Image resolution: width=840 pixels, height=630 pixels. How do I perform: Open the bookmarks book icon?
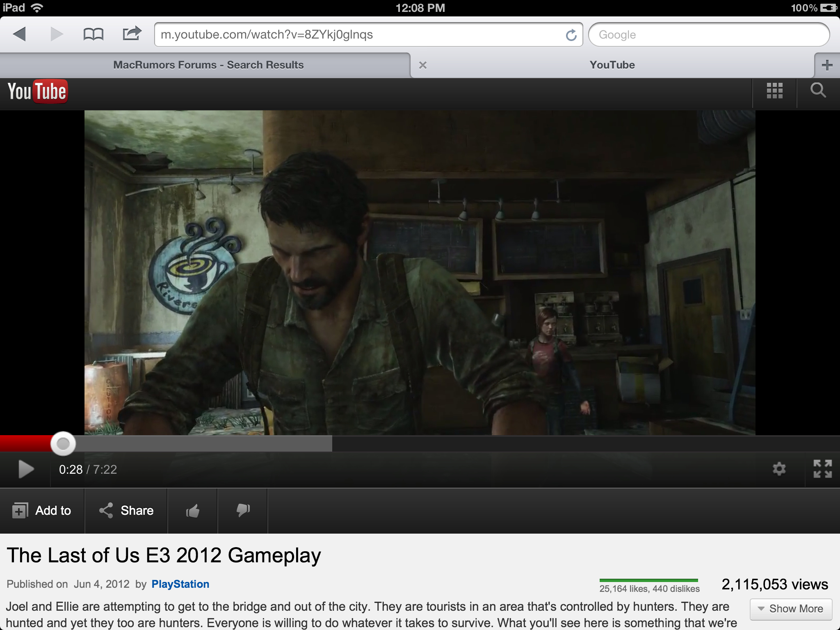pos(93,34)
